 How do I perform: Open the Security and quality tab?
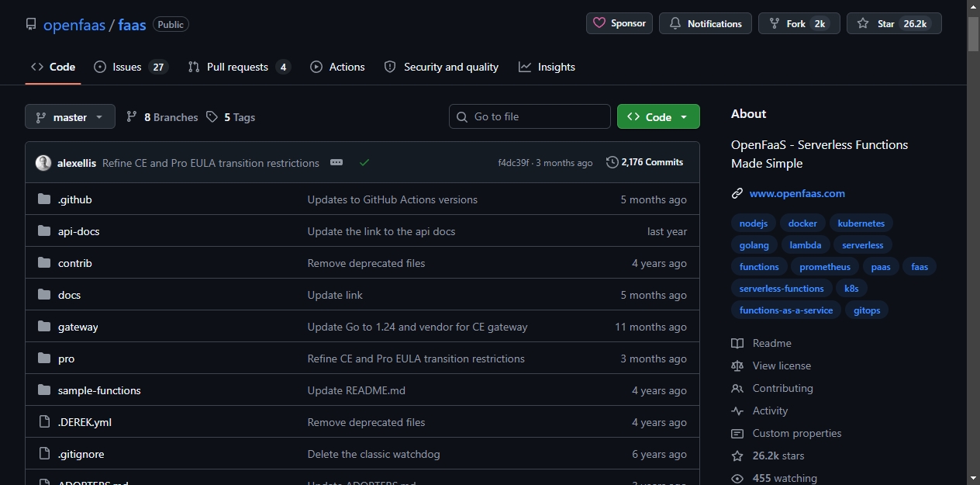click(x=441, y=67)
